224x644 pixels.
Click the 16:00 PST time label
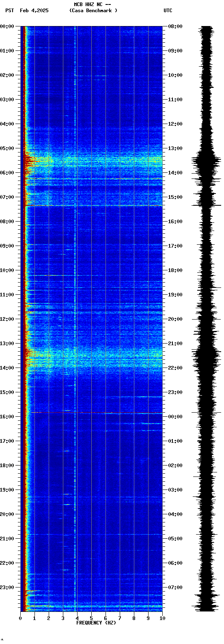click(x=7, y=417)
